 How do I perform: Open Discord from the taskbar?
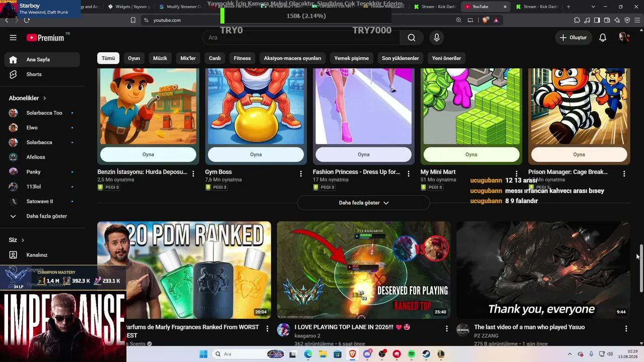(367, 354)
